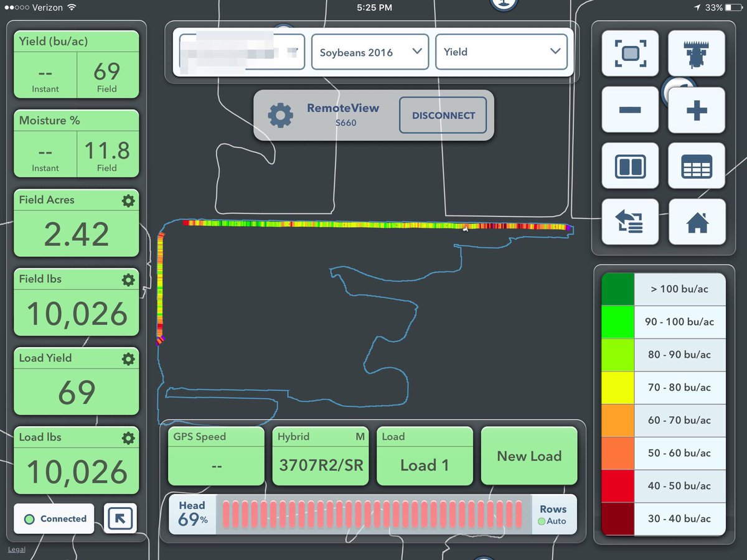Open the field name dropdown
747x560 pixels.
[242, 52]
